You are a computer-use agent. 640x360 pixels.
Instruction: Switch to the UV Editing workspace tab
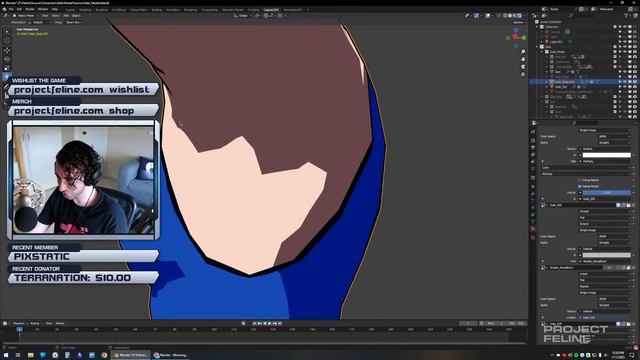tap(119, 10)
